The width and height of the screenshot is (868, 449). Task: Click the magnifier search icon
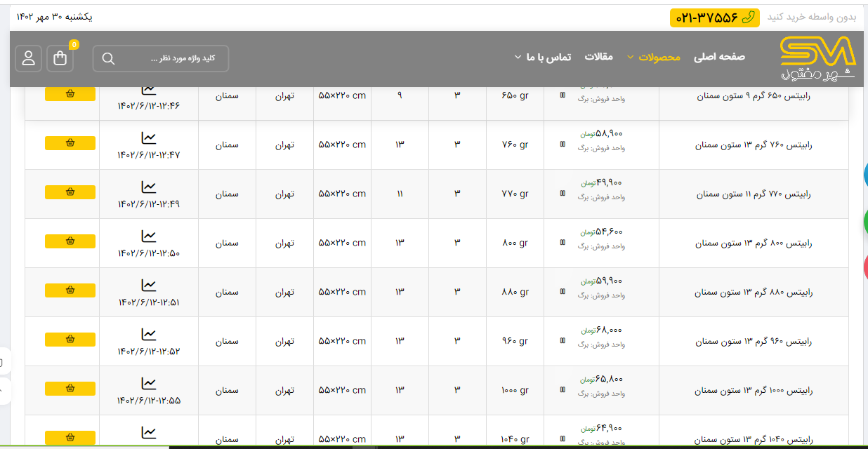click(108, 58)
